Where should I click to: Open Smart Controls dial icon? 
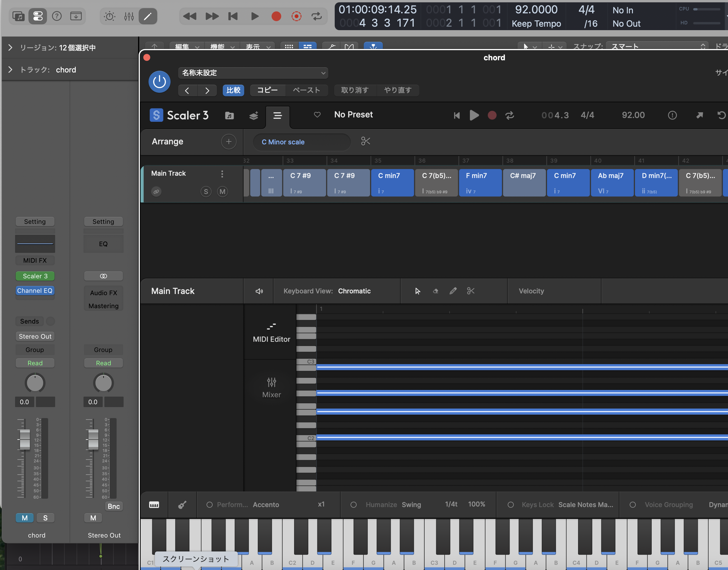click(x=109, y=16)
